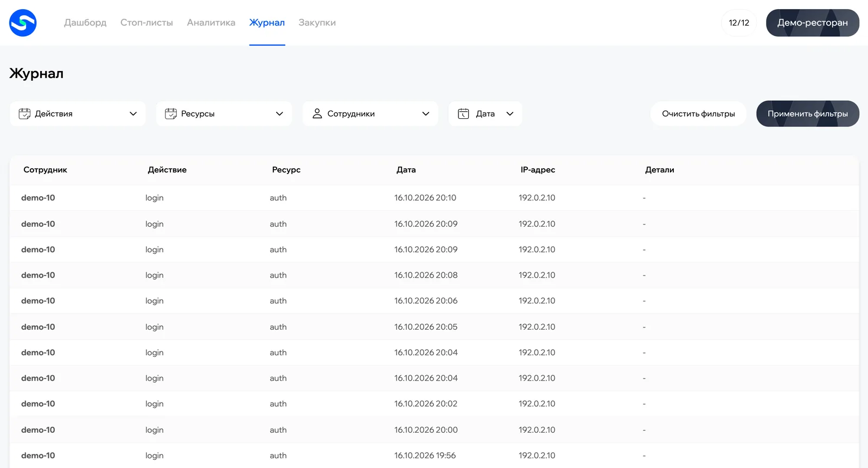Viewport: 868px width, 468px height.
Task: Click the calendar-check icon in Действия filter
Action: [24, 114]
